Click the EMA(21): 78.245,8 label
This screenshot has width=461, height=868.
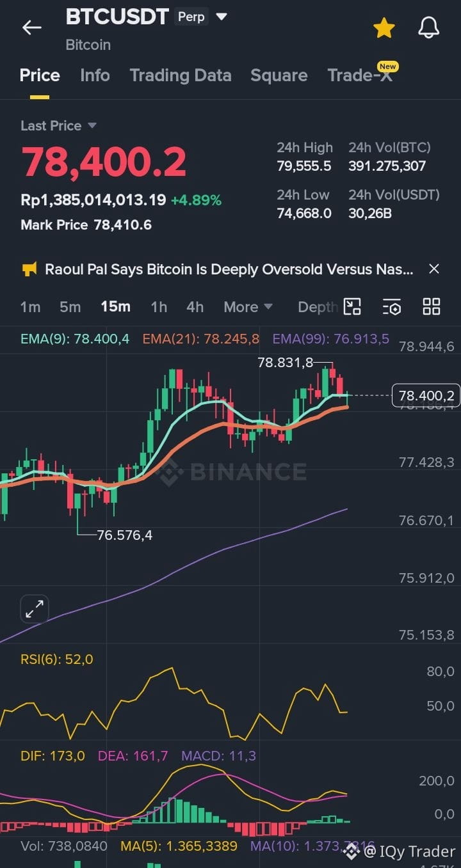click(x=201, y=339)
